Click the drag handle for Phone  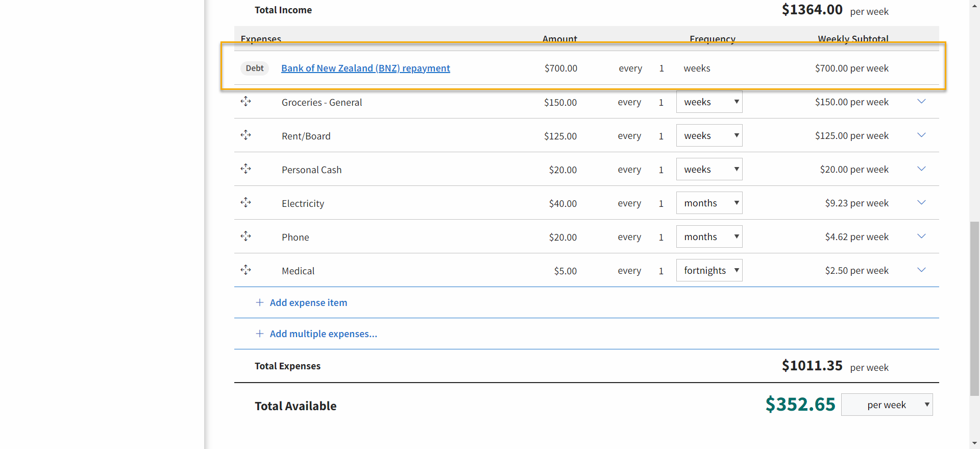246,236
